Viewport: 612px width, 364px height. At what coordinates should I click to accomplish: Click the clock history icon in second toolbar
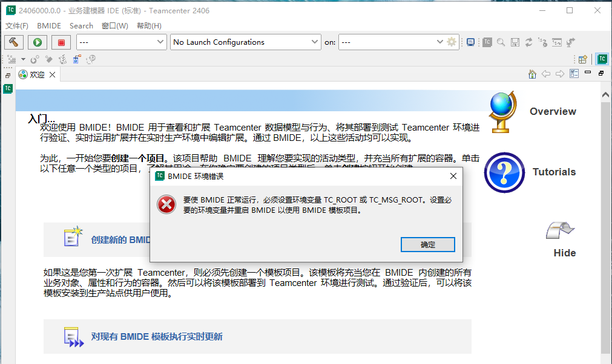[x=91, y=59]
